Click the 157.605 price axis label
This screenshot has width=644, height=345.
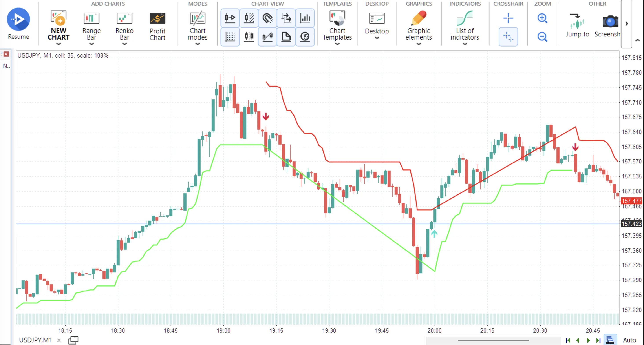[631, 147]
